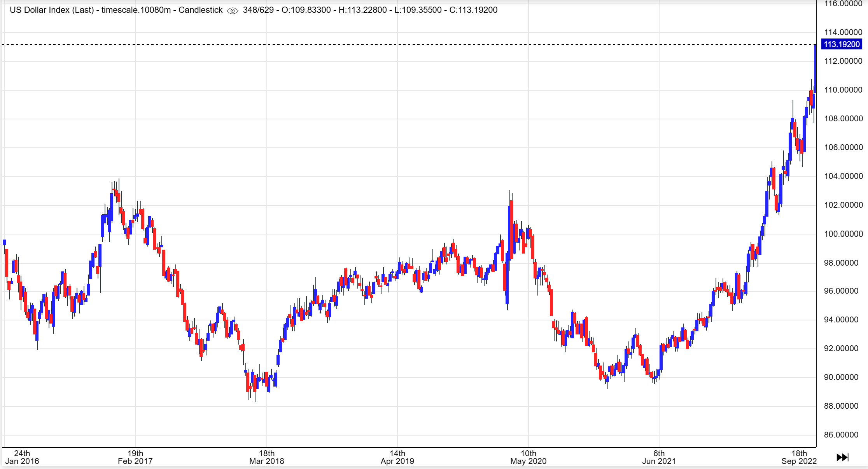Click the 10th May 2020 date label
The width and height of the screenshot is (868, 469).
point(528,457)
